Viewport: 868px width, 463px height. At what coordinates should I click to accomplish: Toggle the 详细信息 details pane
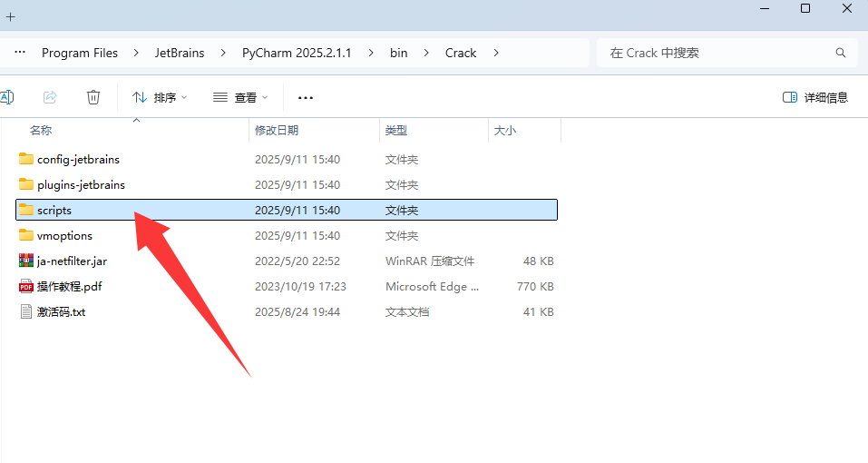click(x=814, y=97)
